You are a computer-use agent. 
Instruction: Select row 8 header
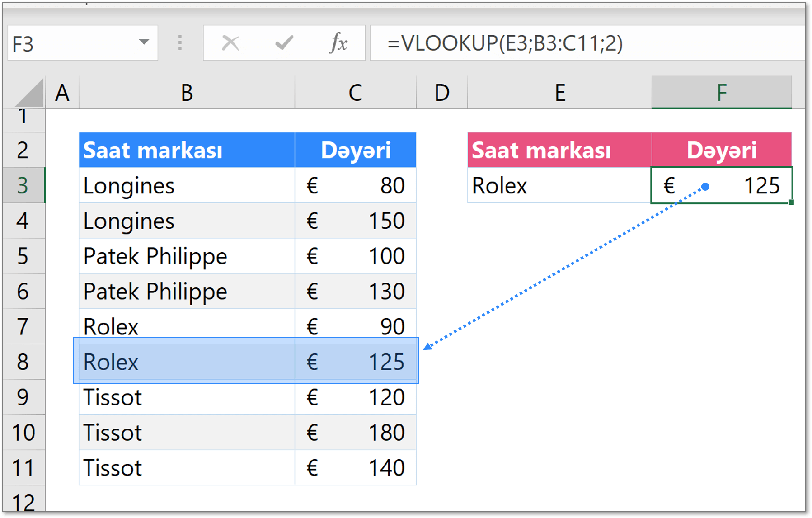tap(23, 362)
